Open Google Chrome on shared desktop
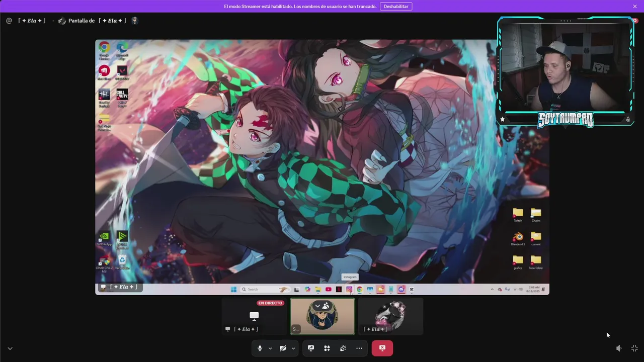The image size is (644, 362). 104,50
